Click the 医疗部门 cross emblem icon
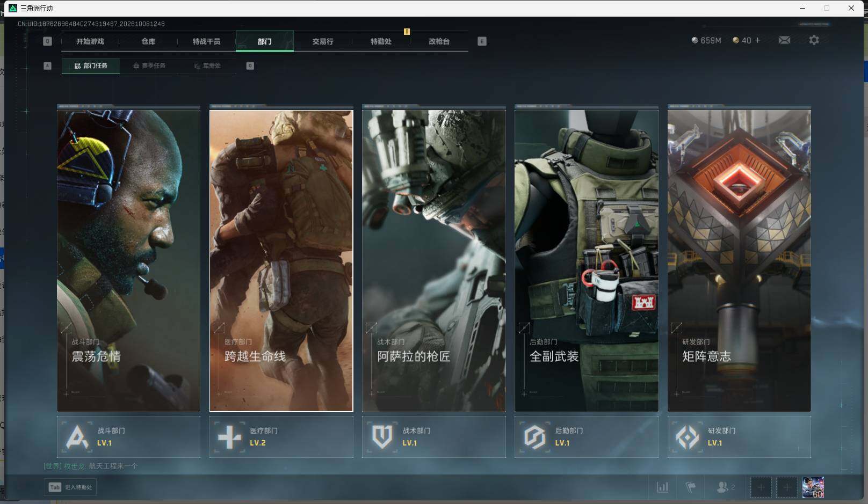Viewport: 868px width, 504px height. click(x=229, y=437)
